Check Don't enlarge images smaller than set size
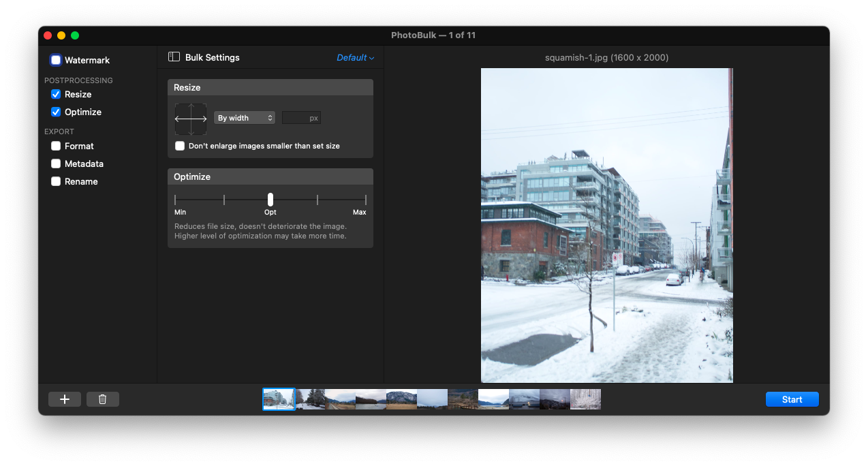The height and width of the screenshot is (466, 868). [x=179, y=145]
